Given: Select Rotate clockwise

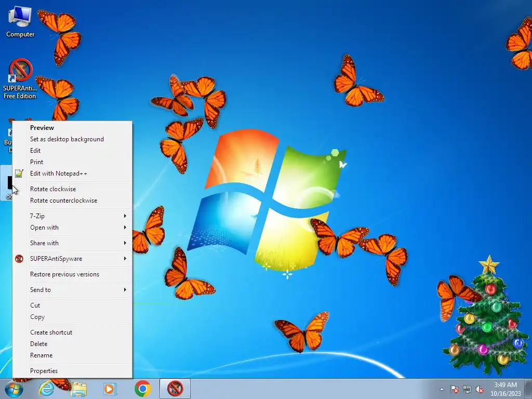Looking at the screenshot, I should [x=72, y=189].
